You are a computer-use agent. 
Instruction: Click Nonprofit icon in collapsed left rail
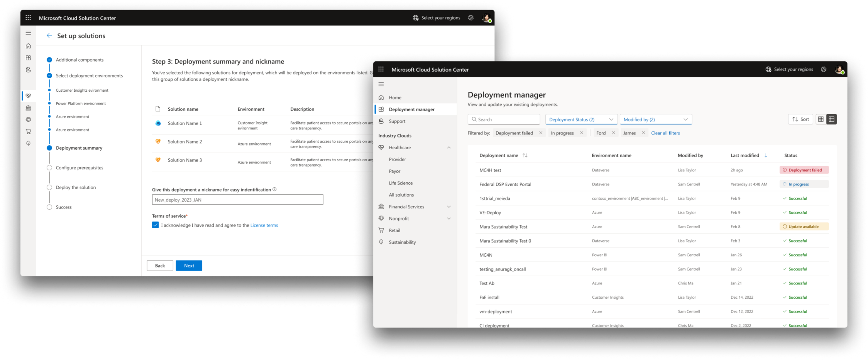tap(28, 119)
